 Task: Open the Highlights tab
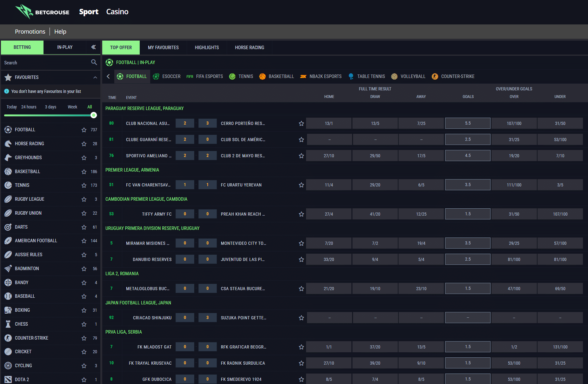[x=207, y=48]
